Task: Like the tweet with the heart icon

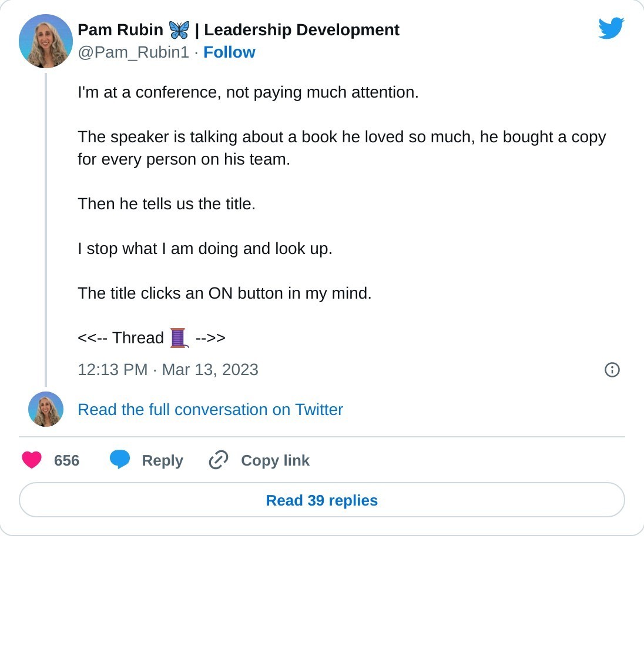Action: 32,460
